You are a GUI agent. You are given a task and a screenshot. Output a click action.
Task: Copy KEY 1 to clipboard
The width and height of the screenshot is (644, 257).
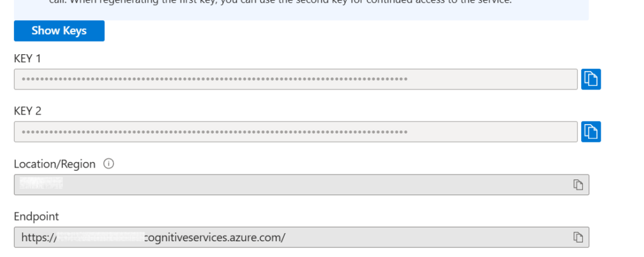(x=591, y=79)
